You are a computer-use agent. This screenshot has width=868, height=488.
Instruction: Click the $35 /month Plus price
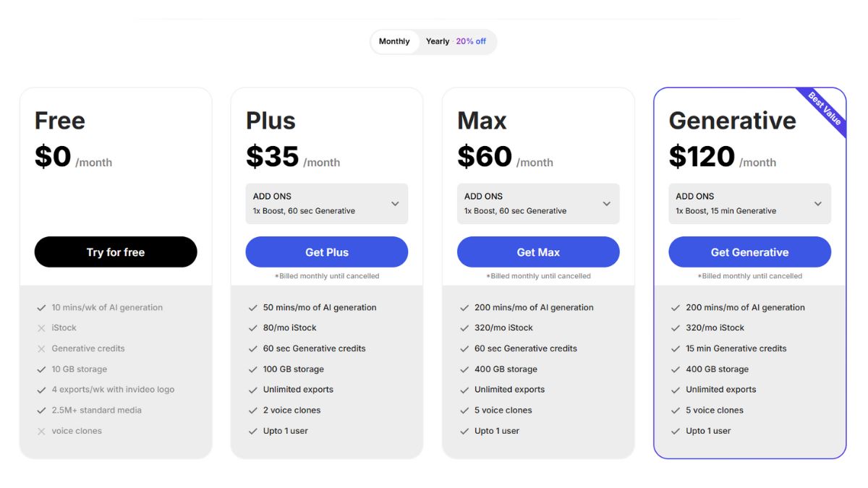[x=293, y=157]
